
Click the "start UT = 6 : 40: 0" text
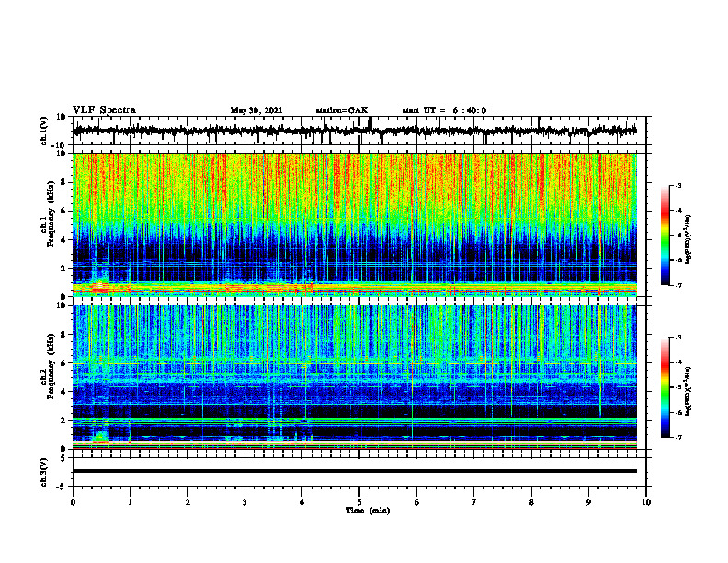pyautogui.click(x=444, y=110)
